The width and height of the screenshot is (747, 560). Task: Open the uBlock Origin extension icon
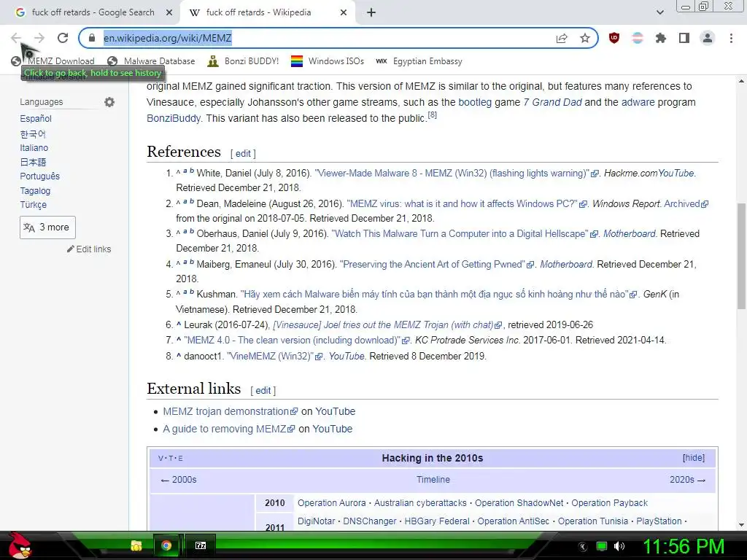(x=614, y=38)
